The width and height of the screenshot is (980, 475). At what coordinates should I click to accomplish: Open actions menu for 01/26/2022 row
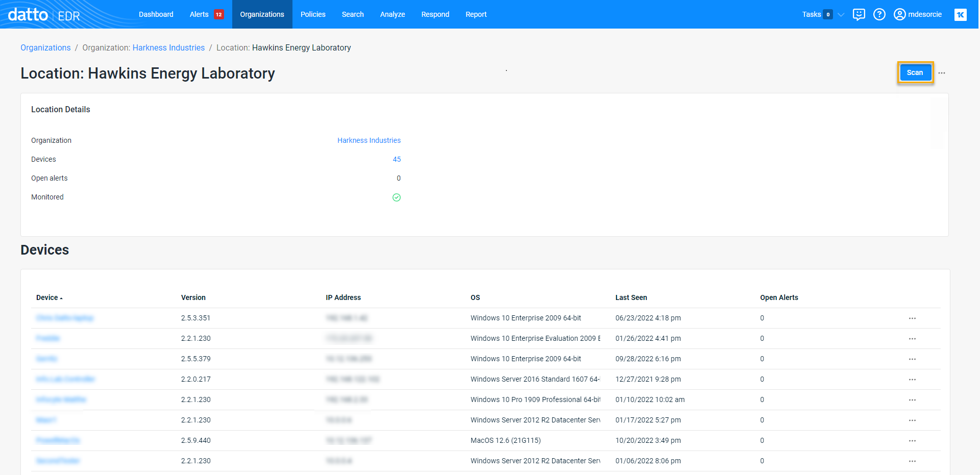[913, 339]
